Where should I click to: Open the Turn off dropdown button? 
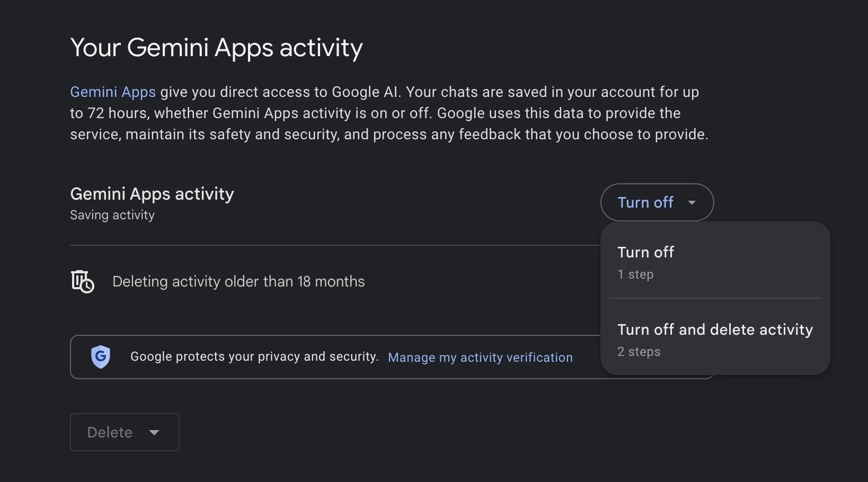click(657, 202)
